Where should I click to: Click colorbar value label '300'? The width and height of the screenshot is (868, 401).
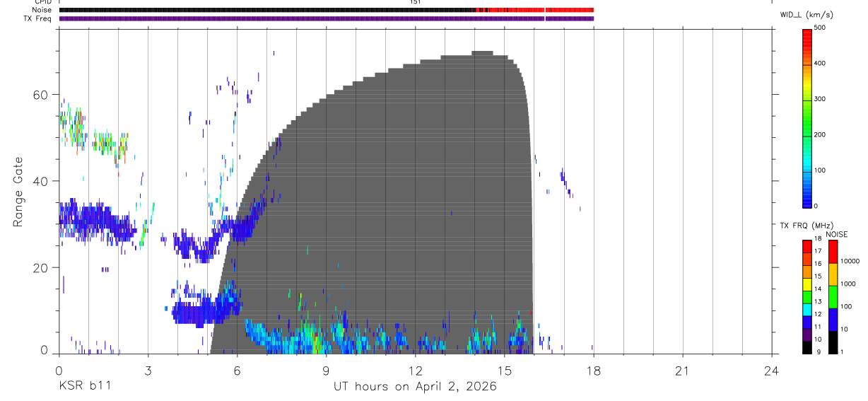coord(820,99)
